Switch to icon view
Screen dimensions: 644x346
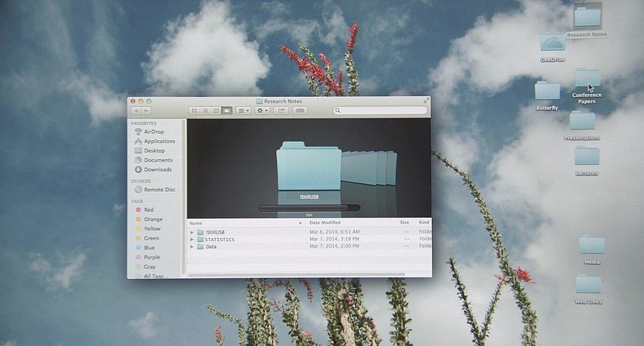(194, 111)
